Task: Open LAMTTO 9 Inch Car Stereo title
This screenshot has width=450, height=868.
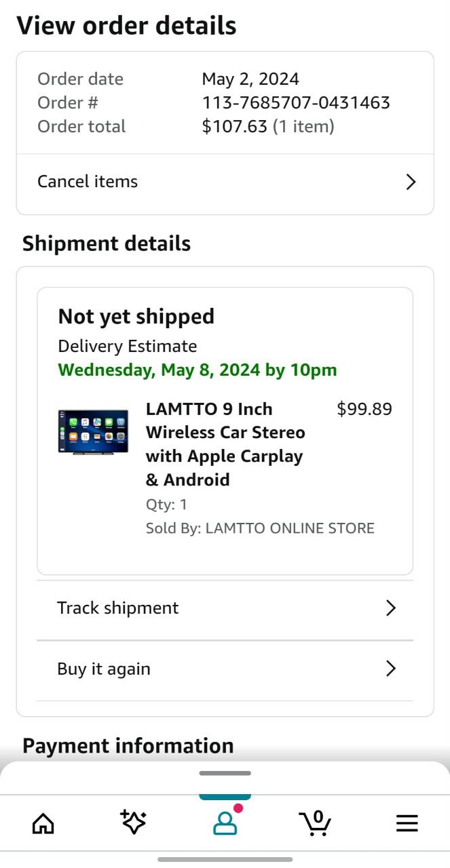Action: click(x=225, y=444)
